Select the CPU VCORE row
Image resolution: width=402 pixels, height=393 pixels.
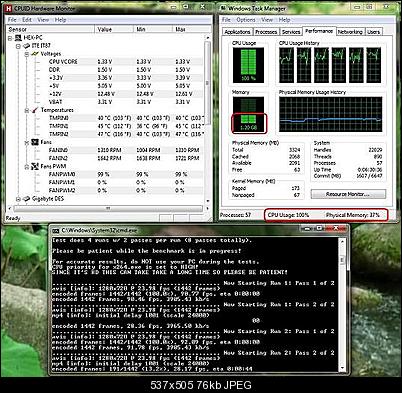[125, 62]
